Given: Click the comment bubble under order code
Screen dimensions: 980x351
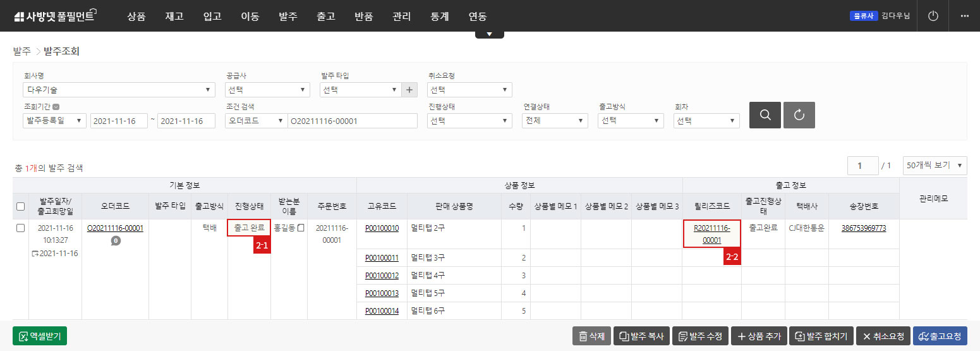Looking at the screenshot, I should (x=116, y=240).
